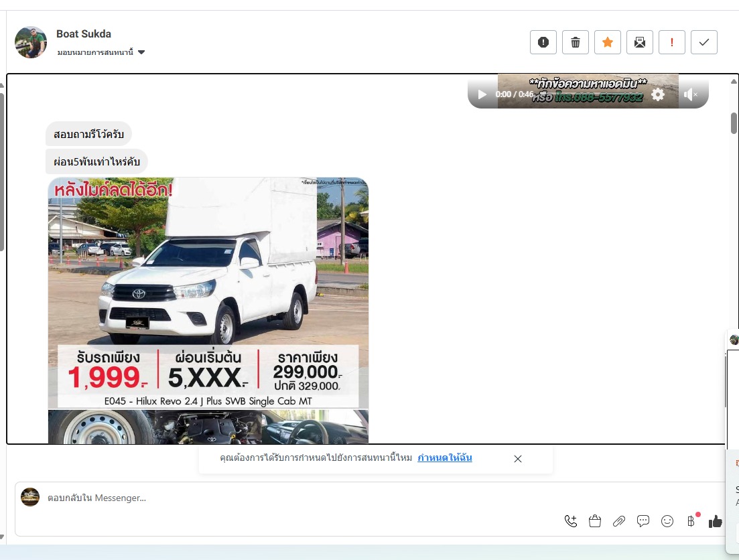
Task: Expand the assign conversation dropdown
Action: 141,52
